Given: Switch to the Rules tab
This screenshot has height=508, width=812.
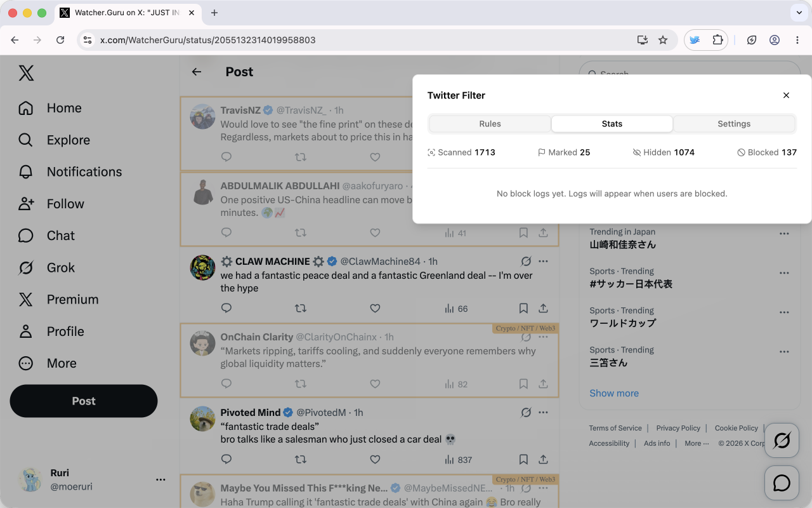Looking at the screenshot, I should point(490,124).
